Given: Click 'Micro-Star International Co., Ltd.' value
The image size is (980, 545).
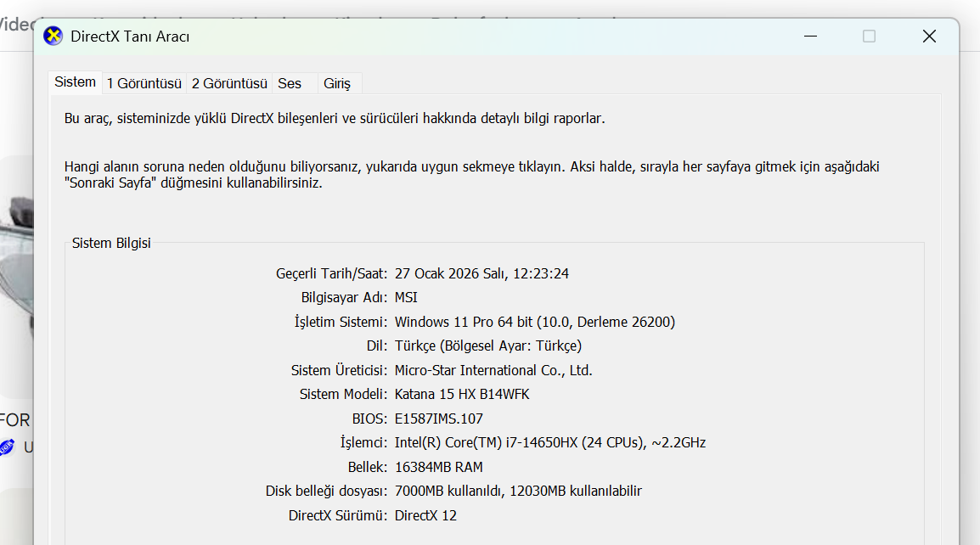Looking at the screenshot, I should (x=493, y=371).
